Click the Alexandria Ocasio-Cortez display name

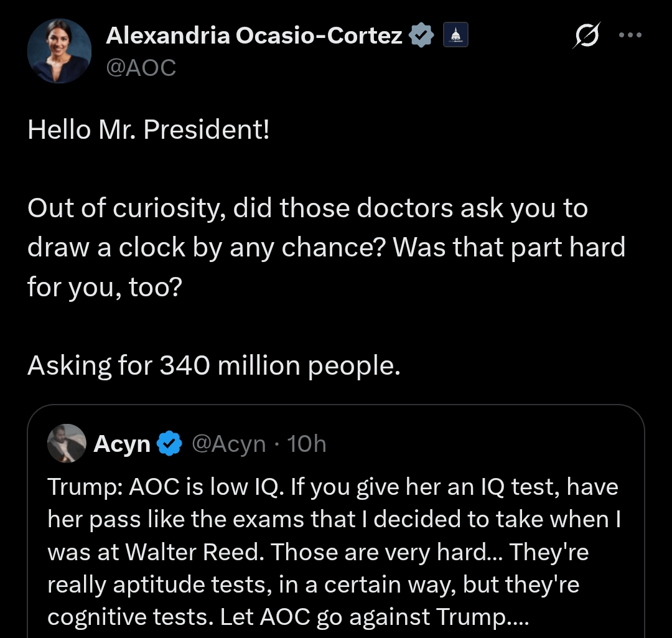click(x=254, y=36)
